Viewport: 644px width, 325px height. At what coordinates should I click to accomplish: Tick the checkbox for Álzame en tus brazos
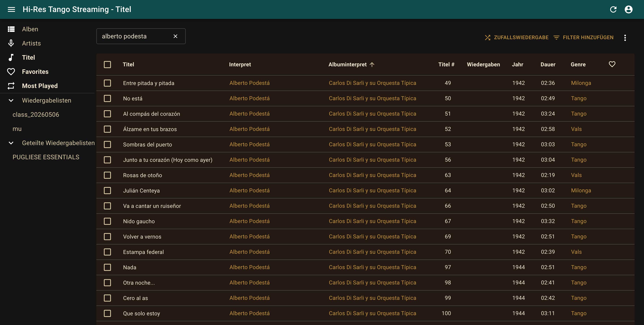(108, 129)
